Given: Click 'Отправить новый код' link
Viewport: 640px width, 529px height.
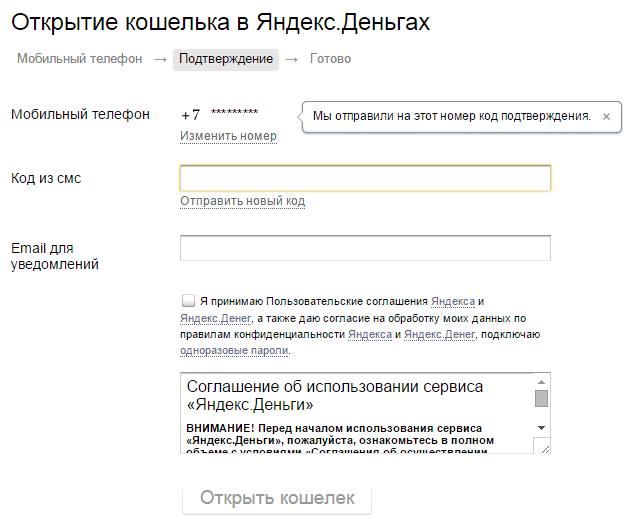Looking at the screenshot, I should [242, 201].
